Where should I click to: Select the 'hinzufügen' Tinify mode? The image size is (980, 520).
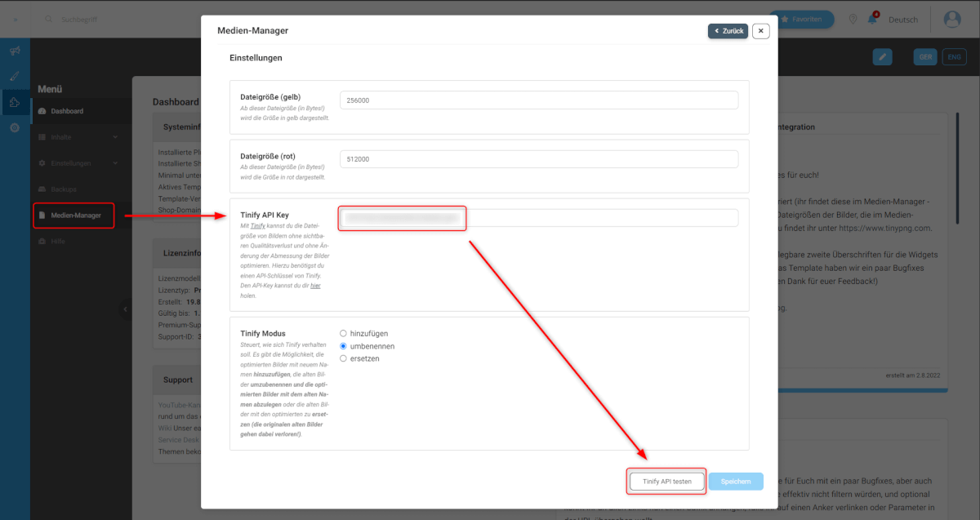(x=343, y=333)
